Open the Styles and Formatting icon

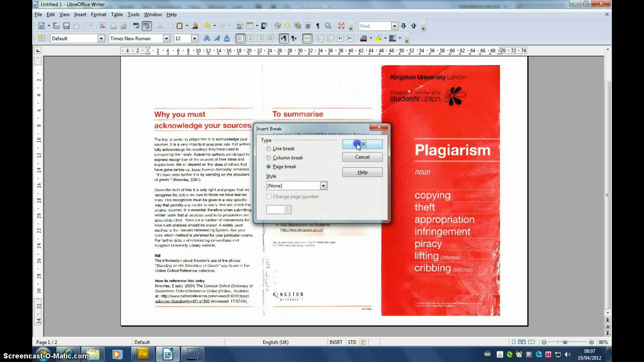point(41,39)
